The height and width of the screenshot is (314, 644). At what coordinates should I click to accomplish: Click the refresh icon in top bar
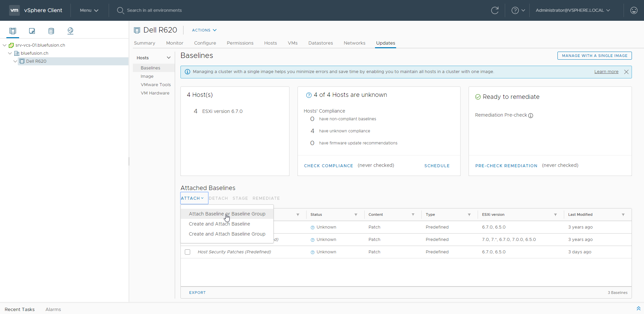[494, 10]
